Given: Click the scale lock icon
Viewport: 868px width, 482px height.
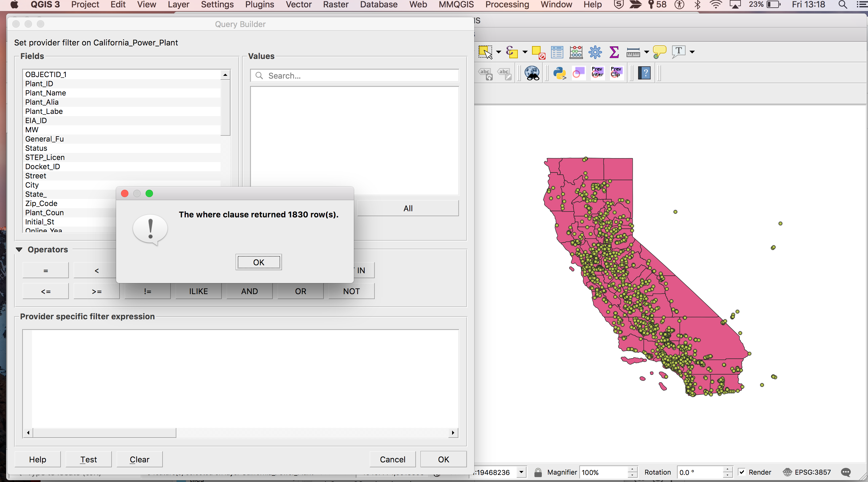Looking at the screenshot, I should pyautogui.click(x=538, y=472).
